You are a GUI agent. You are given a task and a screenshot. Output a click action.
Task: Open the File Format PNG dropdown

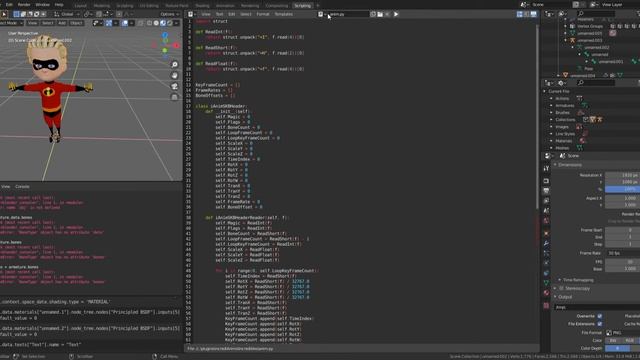click(622, 333)
